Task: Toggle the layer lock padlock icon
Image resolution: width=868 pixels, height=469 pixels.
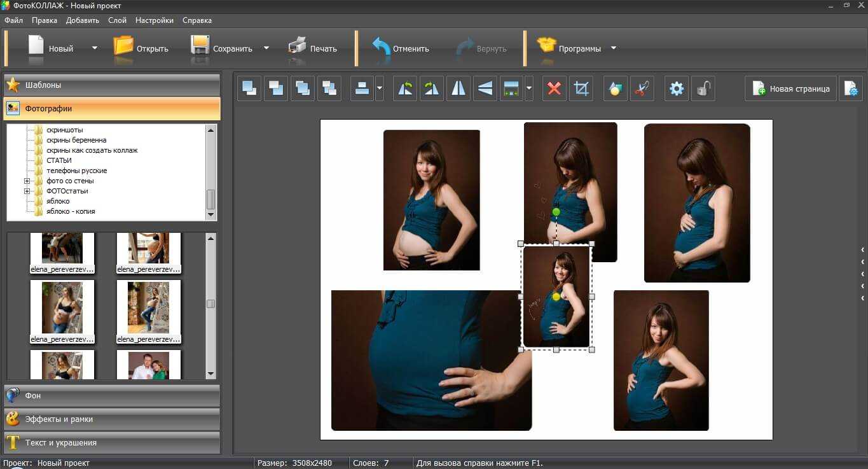Action: (703, 88)
